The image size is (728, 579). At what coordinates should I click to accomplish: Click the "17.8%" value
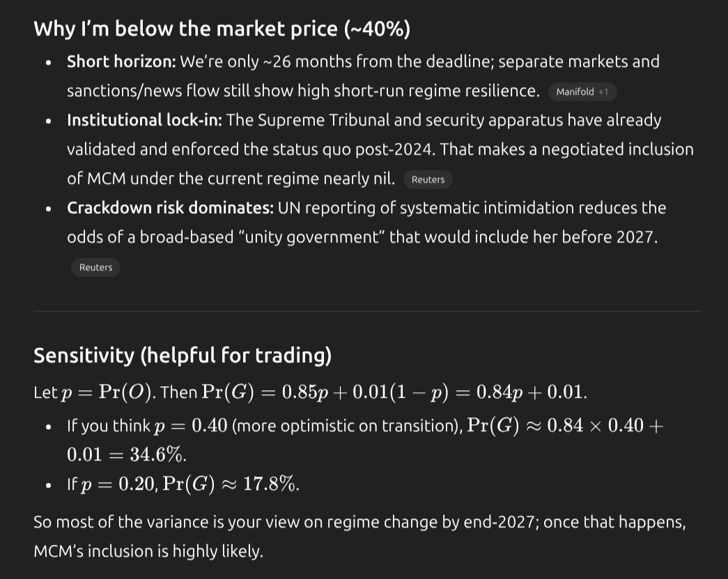(270, 485)
